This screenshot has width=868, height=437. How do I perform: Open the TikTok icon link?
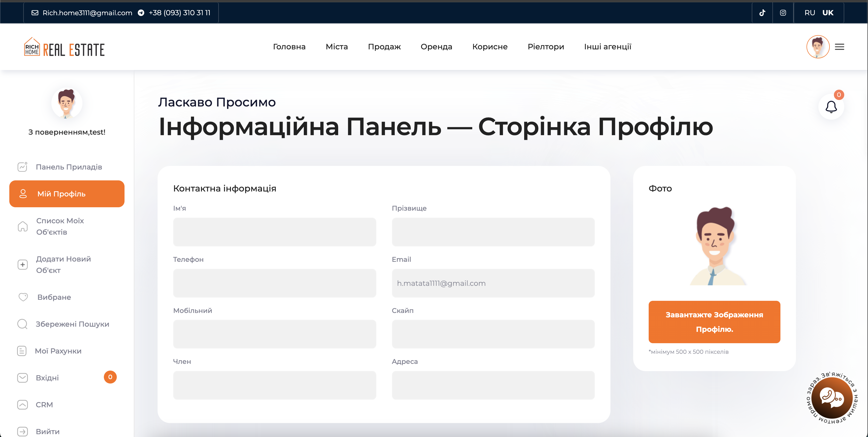[762, 13]
